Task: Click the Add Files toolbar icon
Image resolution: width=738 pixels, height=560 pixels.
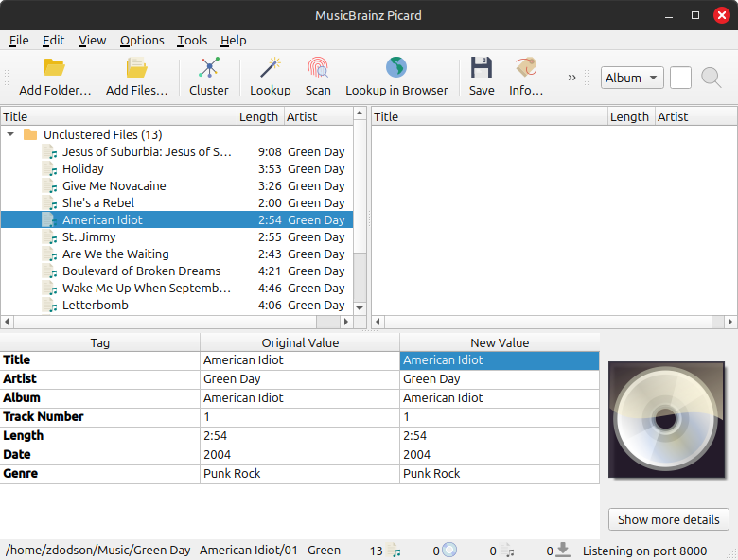Action: [137, 68]
